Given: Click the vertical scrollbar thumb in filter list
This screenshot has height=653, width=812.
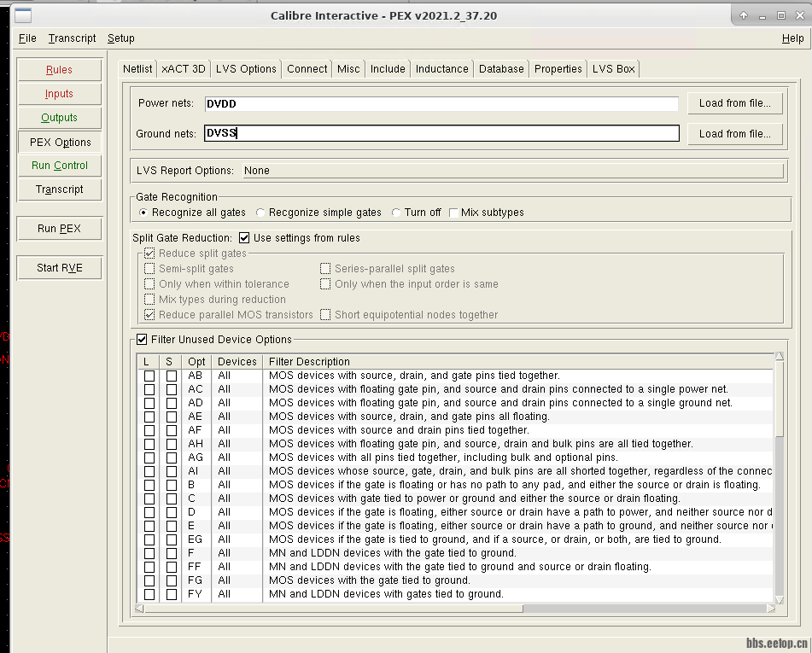Looking at the screenshot, I should [779, 399].
